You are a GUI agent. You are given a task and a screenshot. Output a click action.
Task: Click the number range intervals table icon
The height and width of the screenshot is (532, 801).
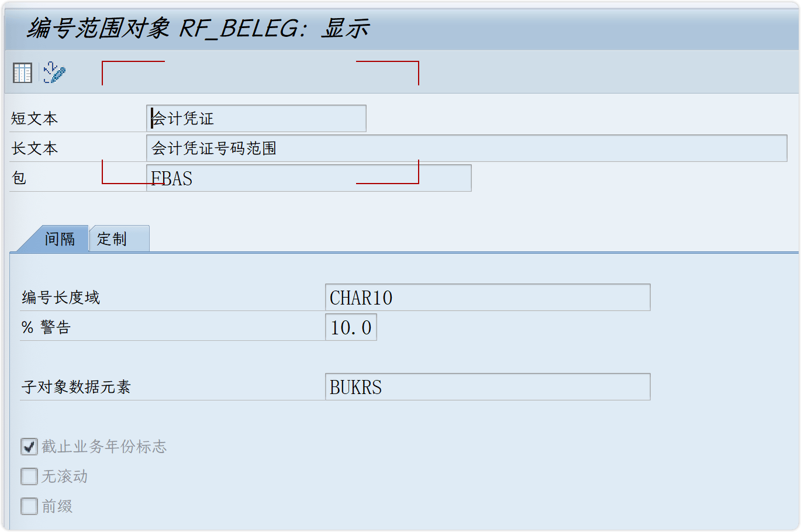pos(22,72)
